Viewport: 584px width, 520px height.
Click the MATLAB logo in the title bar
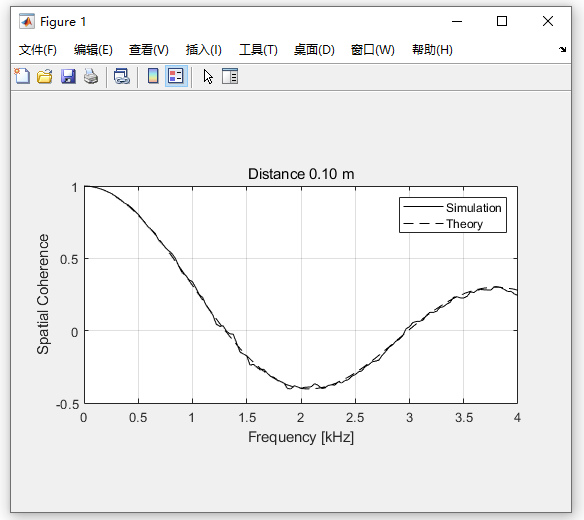pyautogui.click(x=26, y=21)
